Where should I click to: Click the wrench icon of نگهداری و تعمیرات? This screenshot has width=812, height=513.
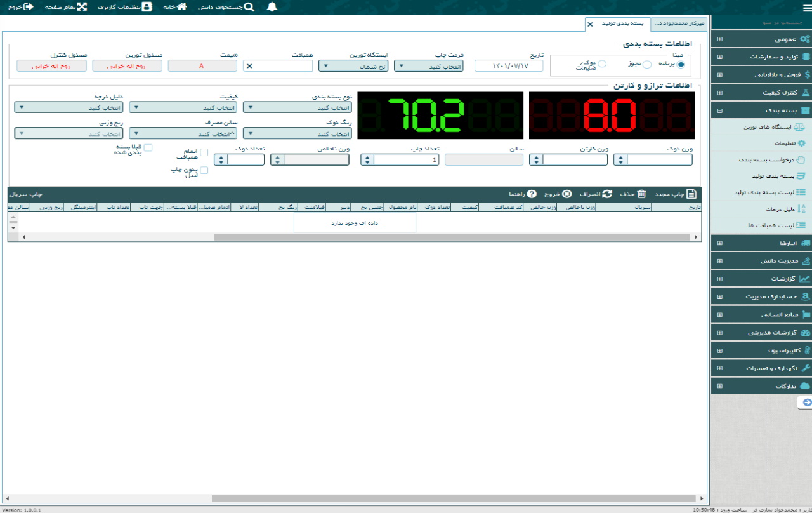[806, 368]
